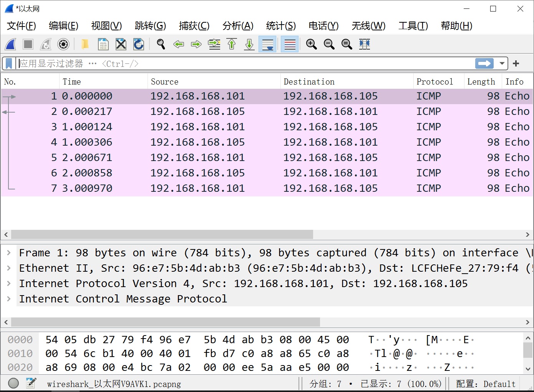Open the display filter dropdown arrow
The image size is (534, 392).
tap(502, 63)
